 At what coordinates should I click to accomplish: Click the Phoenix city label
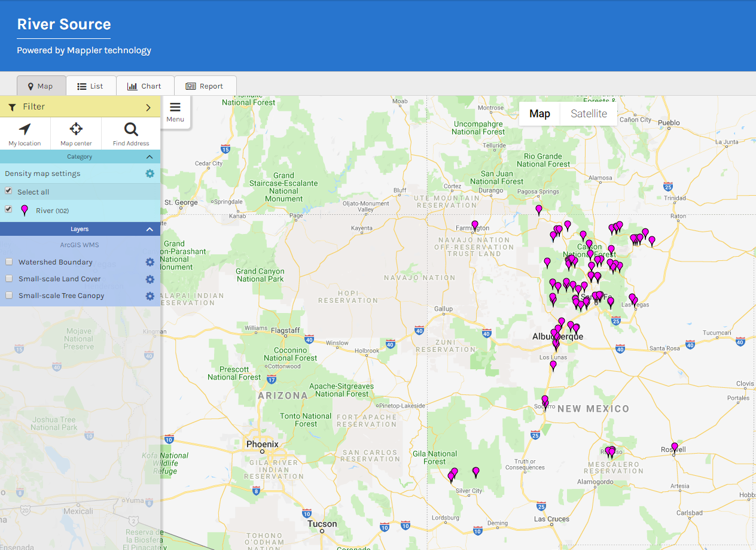[x=263, y=444]
